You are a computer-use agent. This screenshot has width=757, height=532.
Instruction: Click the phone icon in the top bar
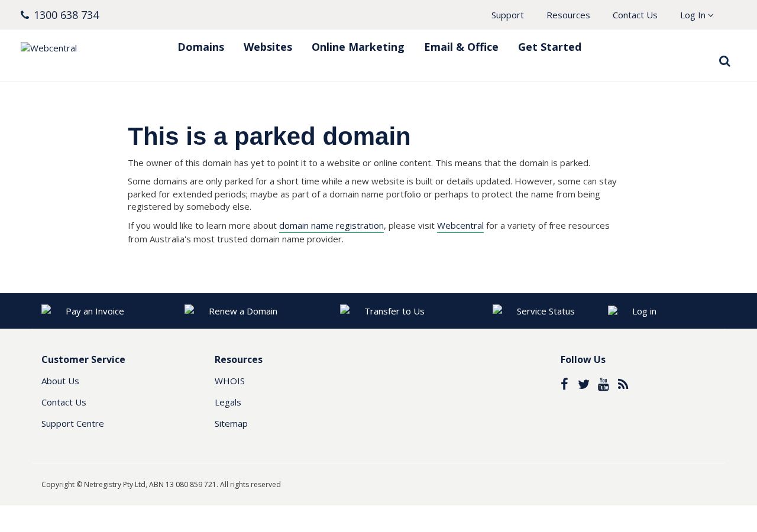(x=25, y=15)
